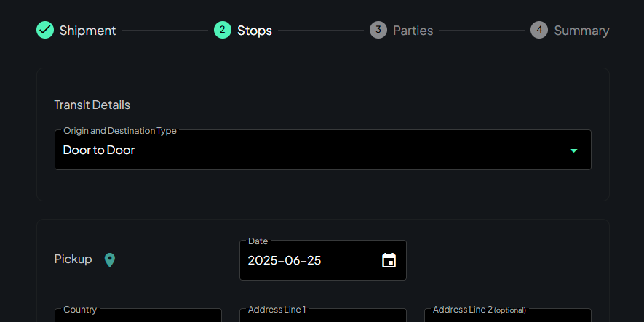
Task: Click the Address Line 2 optional field
Action: 508,317
